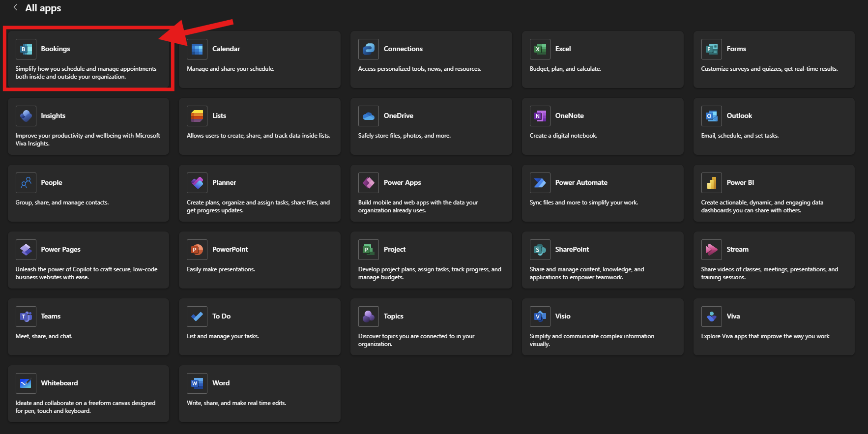Click "Access personalized tools, news, and resources."
Viewport: 868px width, 434px height.
(420, 69)
